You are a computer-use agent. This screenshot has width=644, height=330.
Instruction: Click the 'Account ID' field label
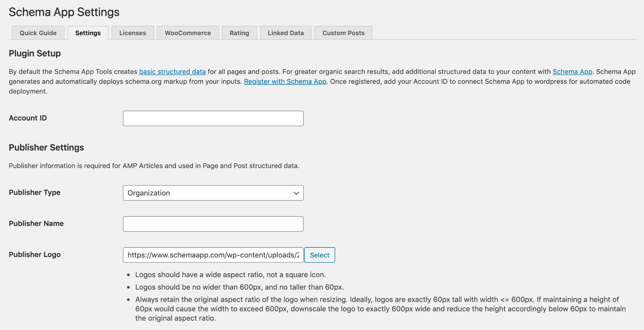coord(28,118)
